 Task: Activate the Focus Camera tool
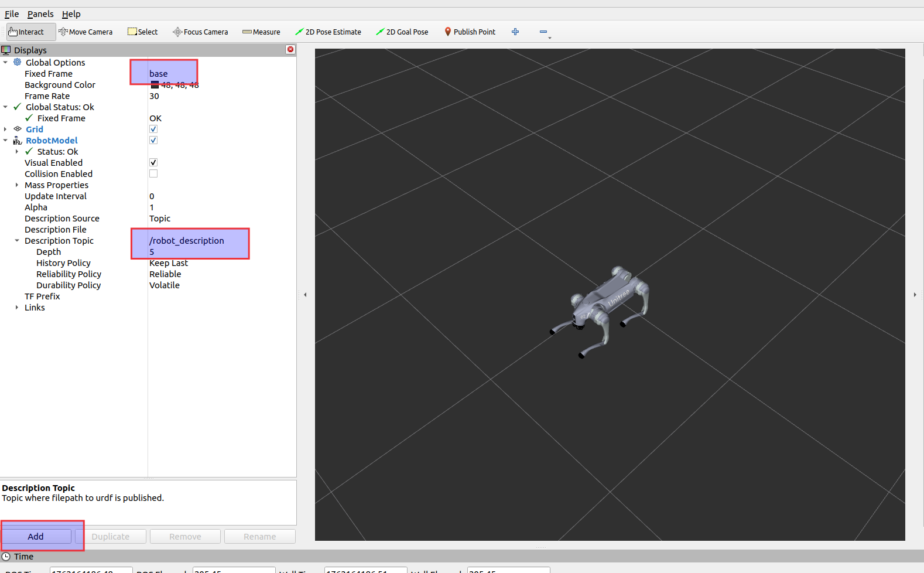pos(200,32)
